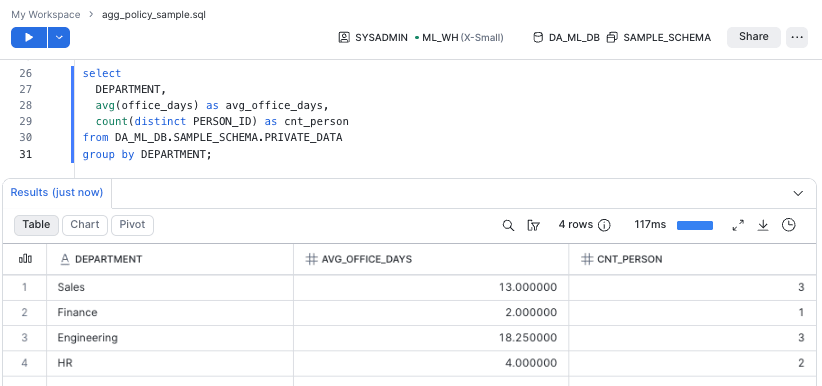The width and height of the screenshot is (822, 386).
Task: Select the Finance row CNT_PERSON cell
Action: tap(693, 313)
